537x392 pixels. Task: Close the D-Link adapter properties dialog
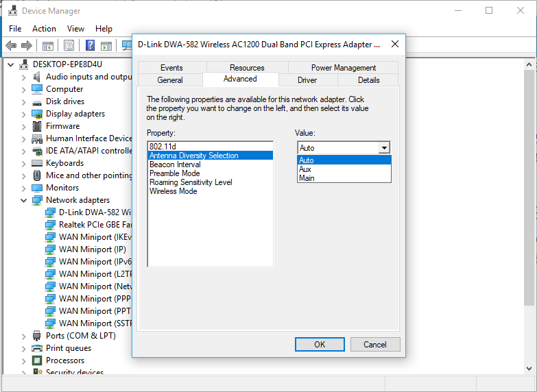(395, 44)
